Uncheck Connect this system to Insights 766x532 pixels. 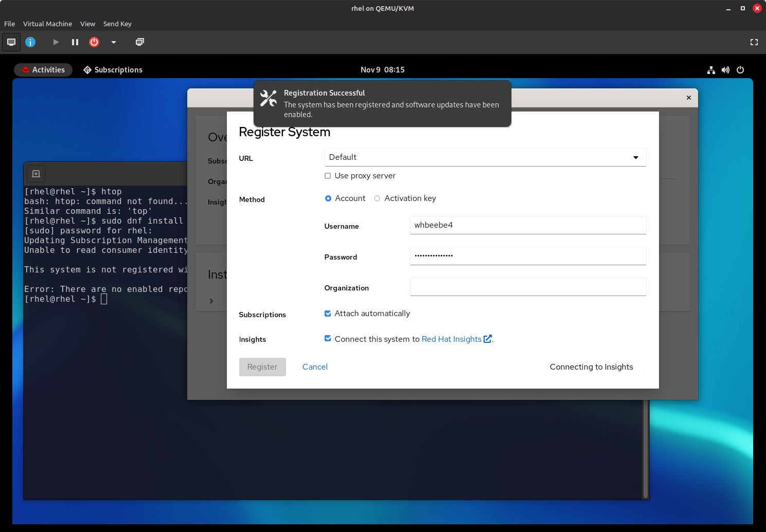pos(328,338)
